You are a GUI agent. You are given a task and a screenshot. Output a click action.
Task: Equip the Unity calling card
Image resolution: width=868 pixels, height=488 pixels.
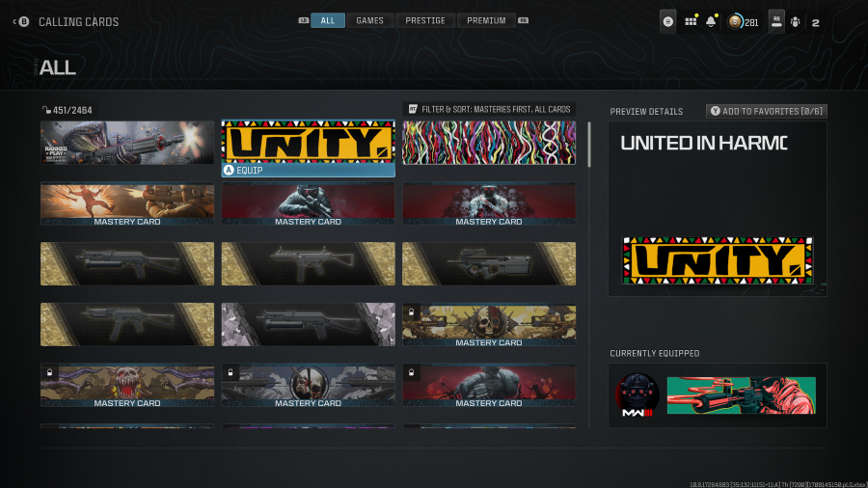tap(309, 171)
